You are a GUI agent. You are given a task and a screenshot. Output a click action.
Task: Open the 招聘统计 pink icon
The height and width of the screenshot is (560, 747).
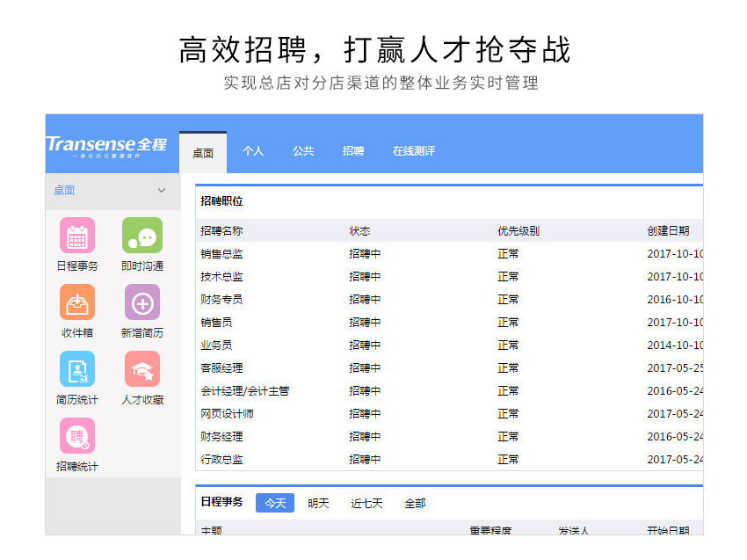pyautogui.click(x=77, y=436)
